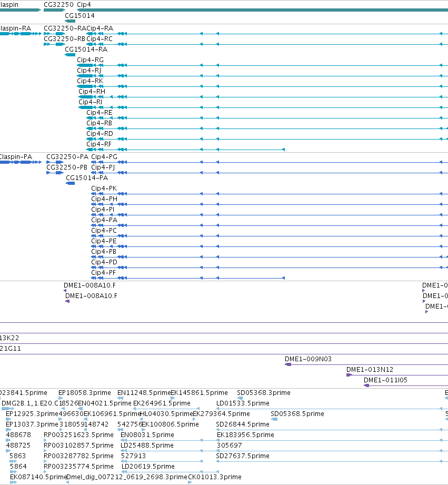
Task: Select the EN08031.5prime EST label
Action: pos(147,435)
